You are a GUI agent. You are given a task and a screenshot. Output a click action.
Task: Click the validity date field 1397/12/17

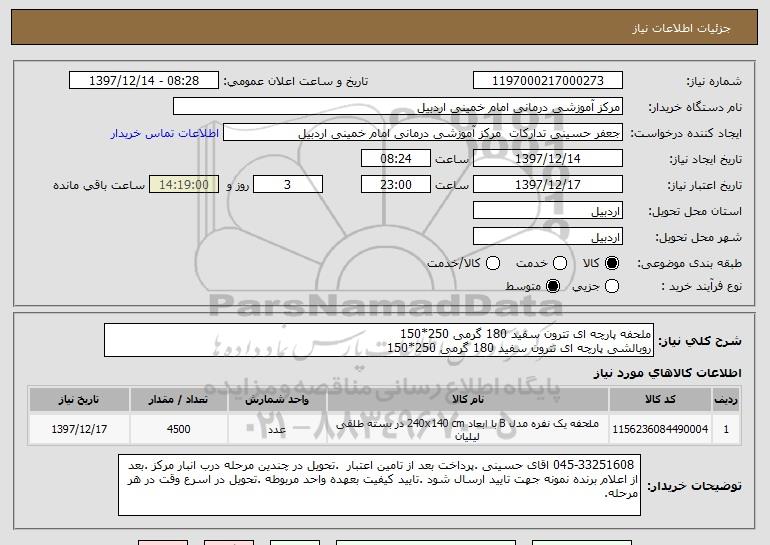click(548, 185)
